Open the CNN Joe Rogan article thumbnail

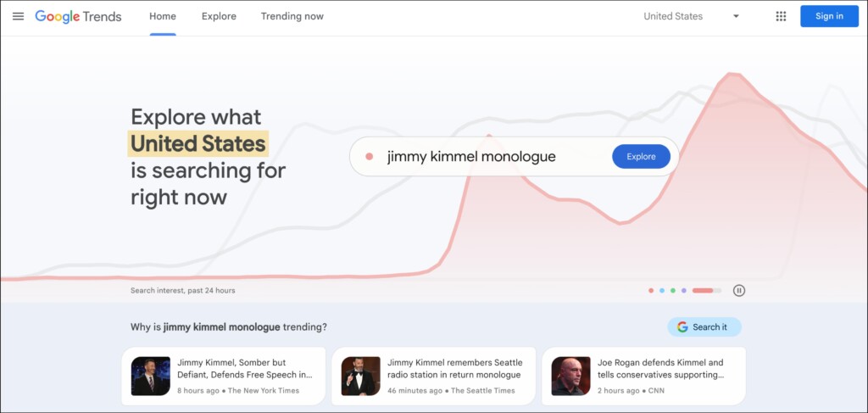pyautogui.click(x=571, y=376)
